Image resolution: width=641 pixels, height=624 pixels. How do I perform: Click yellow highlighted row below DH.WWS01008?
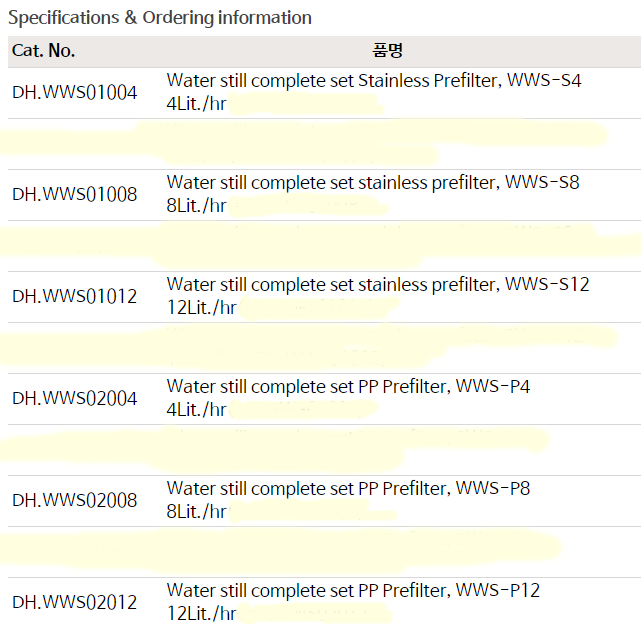(320, 245)
